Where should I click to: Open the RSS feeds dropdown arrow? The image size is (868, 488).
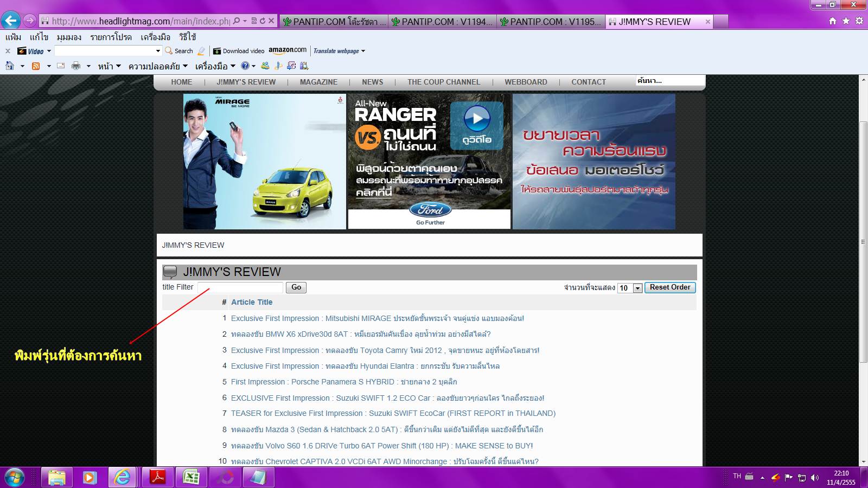[49, 66]
